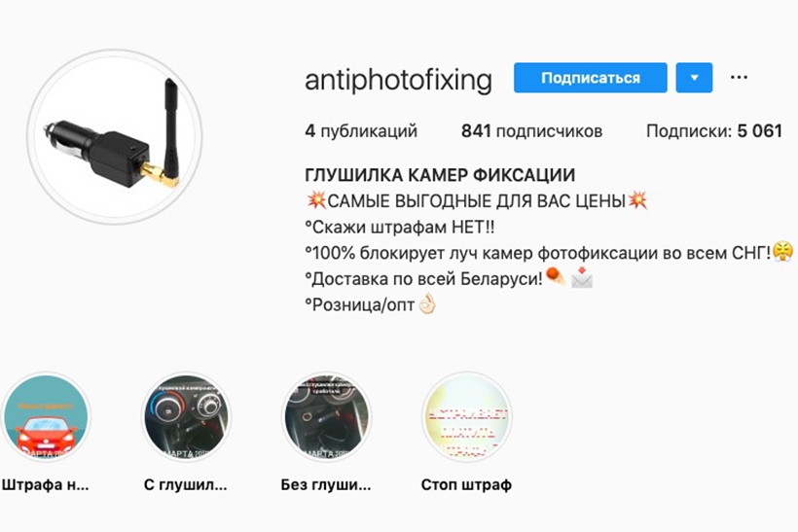Image resolution: width=798 pixels, height=532 pixels.
Task: View the 841 подписчиков followers list
Action: point(531,131)
